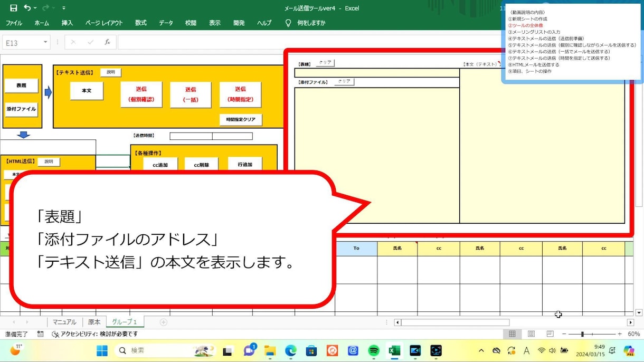Switch to the 原本 sheet tab
Viewport: 644px width, 362px height.
pyautogui.click(x=94, y=322)
